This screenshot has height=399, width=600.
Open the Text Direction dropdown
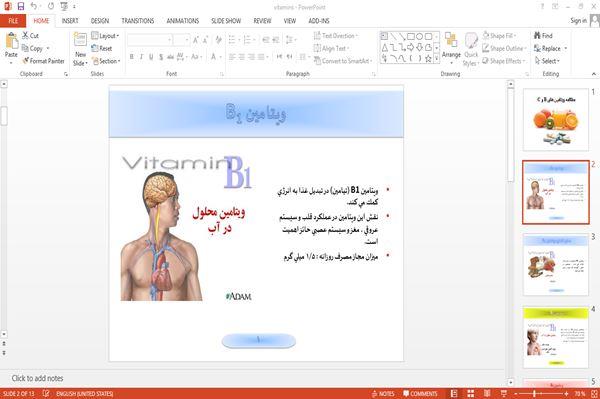point(336,36)
